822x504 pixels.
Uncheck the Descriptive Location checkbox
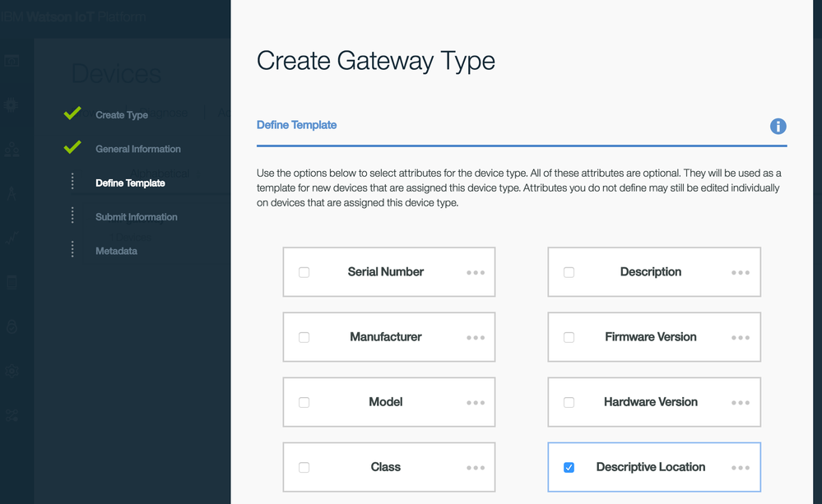point(569,467)
